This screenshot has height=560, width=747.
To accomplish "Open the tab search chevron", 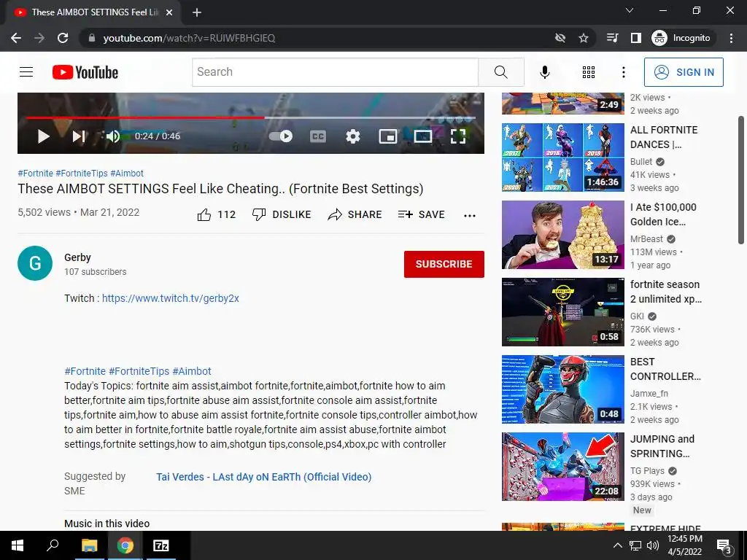I will (630, 10).
